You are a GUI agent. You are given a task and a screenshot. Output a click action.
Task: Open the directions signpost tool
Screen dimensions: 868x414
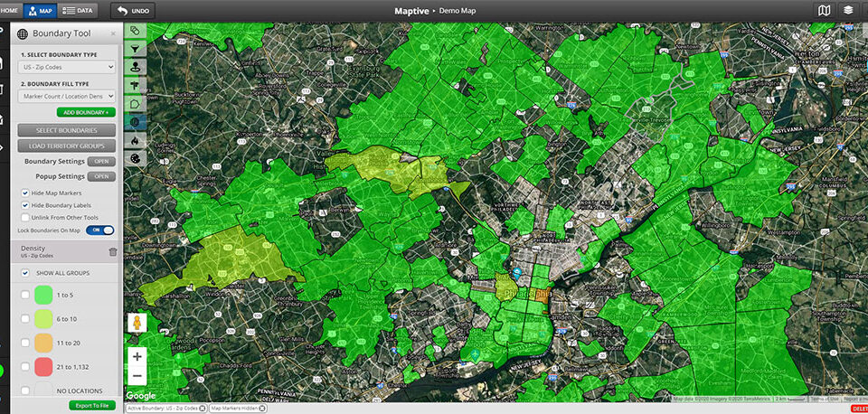[135, 86]
